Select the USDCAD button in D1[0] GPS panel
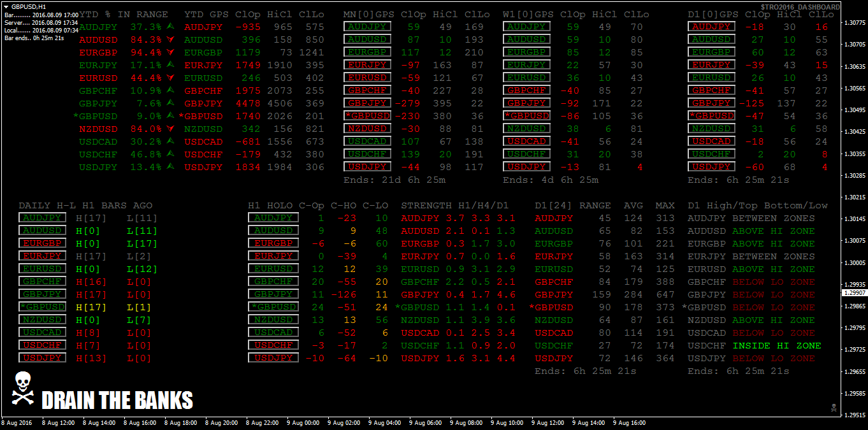 pos(711,141)
